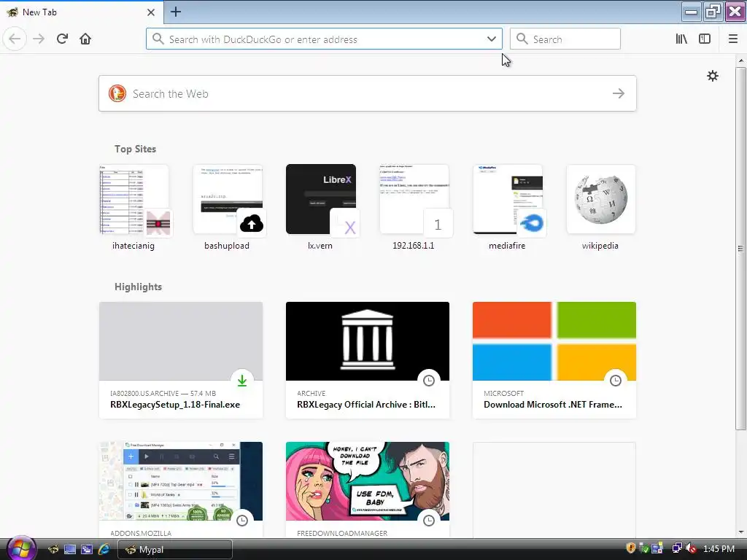Open new tab page settings gear
The height and width of the screenshot is (560, 747).
pyautogui.click(x=712, y=76)
